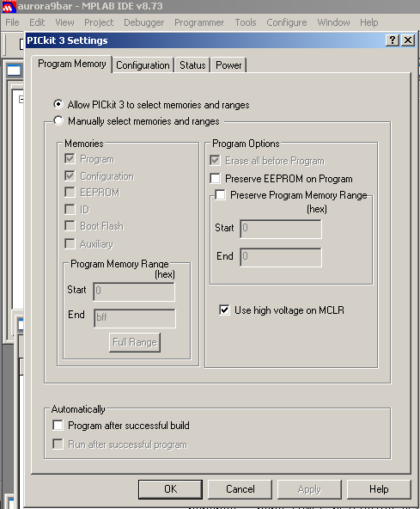Click the dialog's question mark help button
The width and height of the screenshot is (420, 509).
point(393,40)
